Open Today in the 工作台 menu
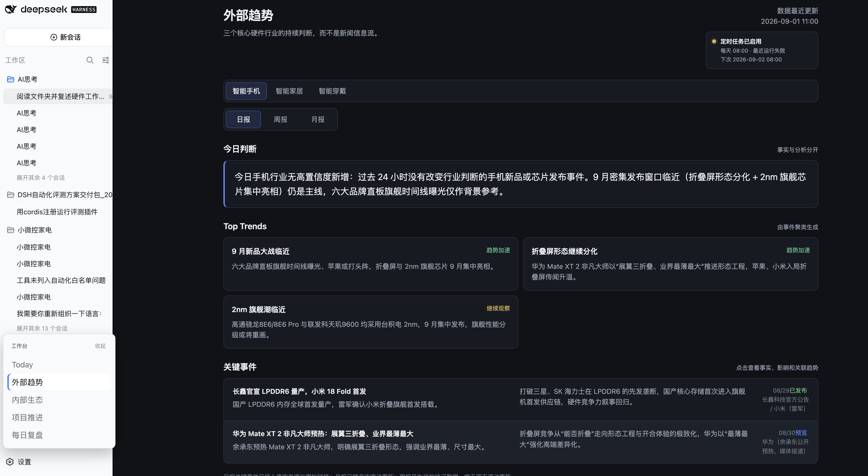 tap(59, 364)
